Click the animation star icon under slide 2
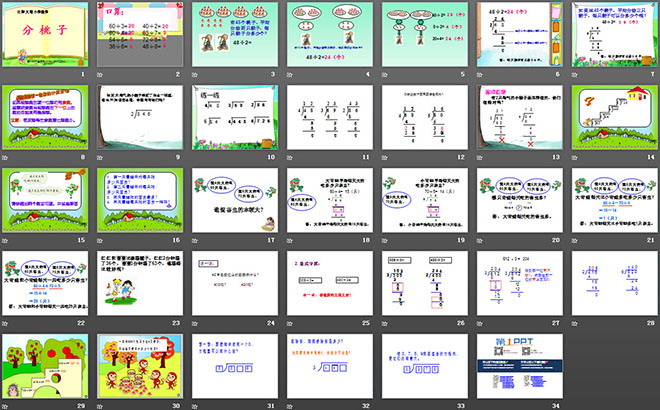 pyautogui.click(x=100, y=75)
